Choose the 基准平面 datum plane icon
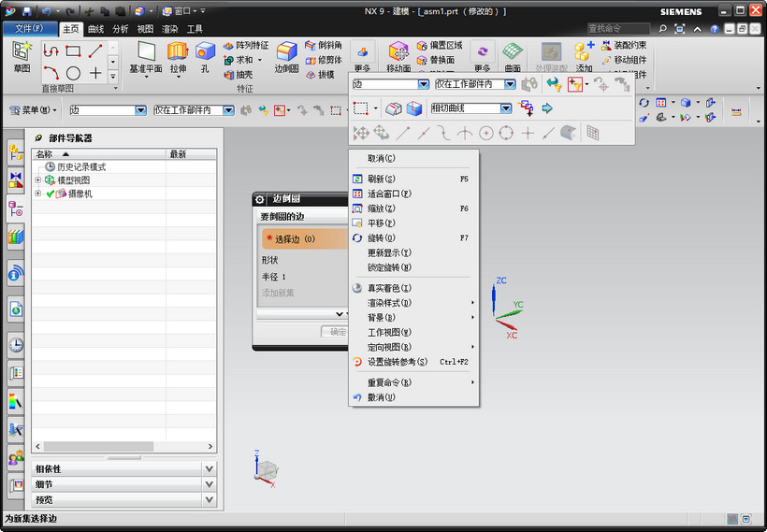 [x=146, y=51]
